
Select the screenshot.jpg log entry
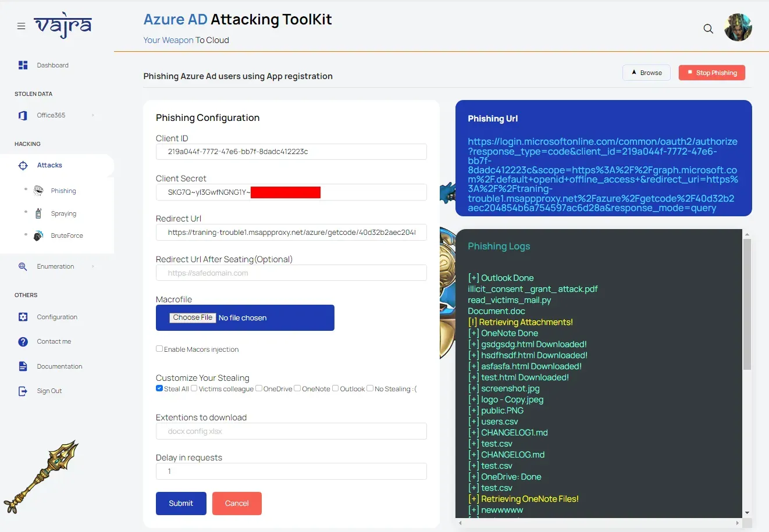click(x=504, y=388)
